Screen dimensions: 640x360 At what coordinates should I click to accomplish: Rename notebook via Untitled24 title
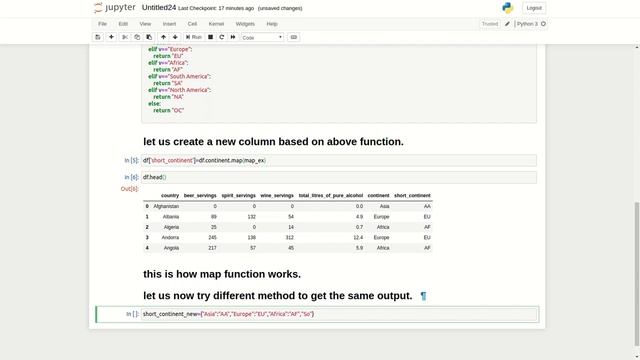(159, 8)
